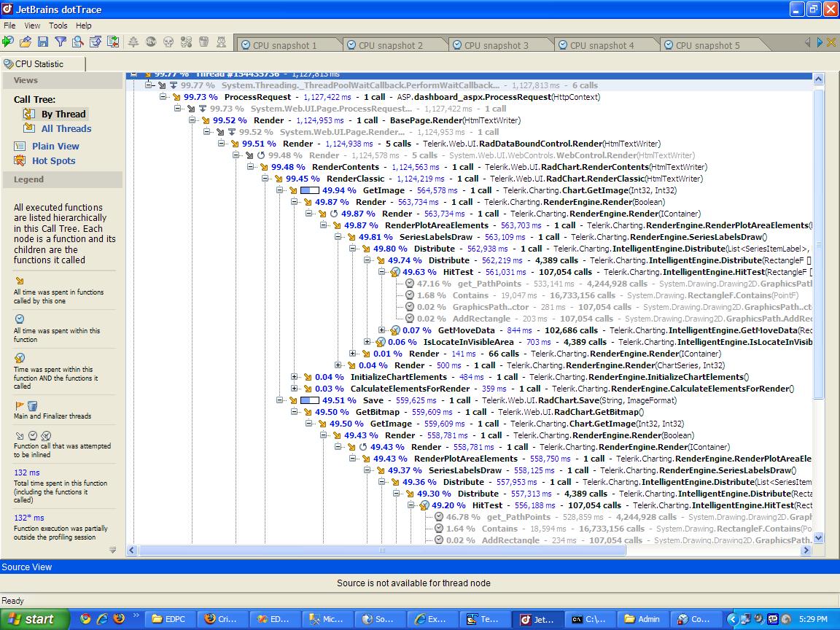
Task: Click vertical scrollbar up arrow
Action: 818,79
